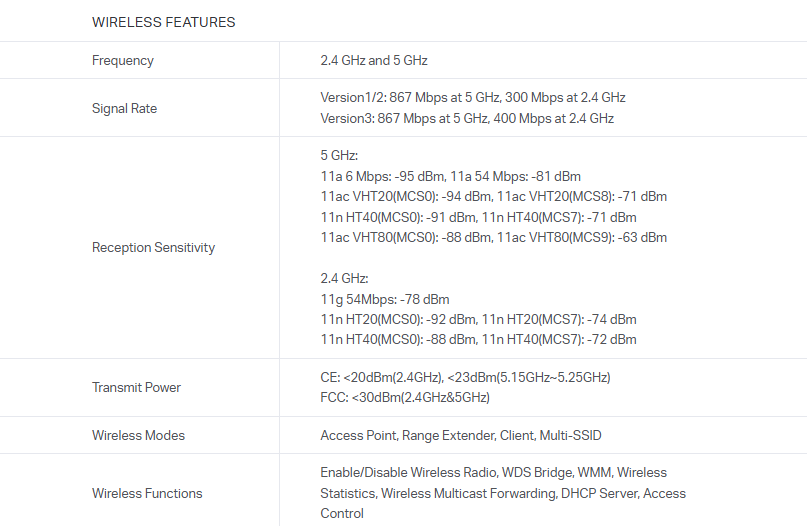Image resolution: width=810 pixels, height=526 pixels.
Task: Click the WIRELESS FEATURES section heading
Action: coord(163,22)
